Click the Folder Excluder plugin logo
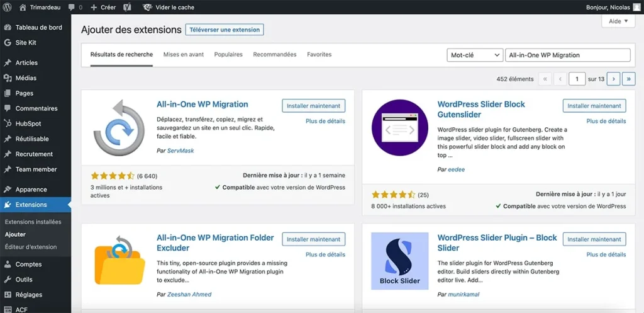The width and height of the screenshot is (644, 313). point(119,260)
